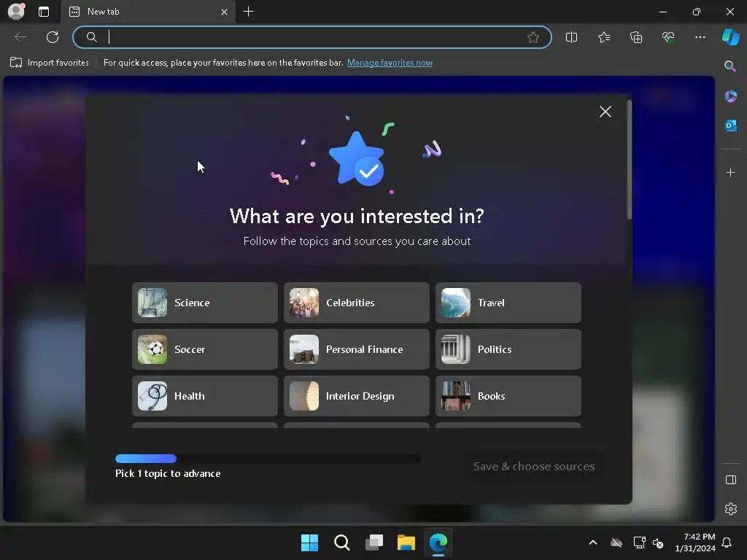Open Settings and more ellipsis

(700, 37)
